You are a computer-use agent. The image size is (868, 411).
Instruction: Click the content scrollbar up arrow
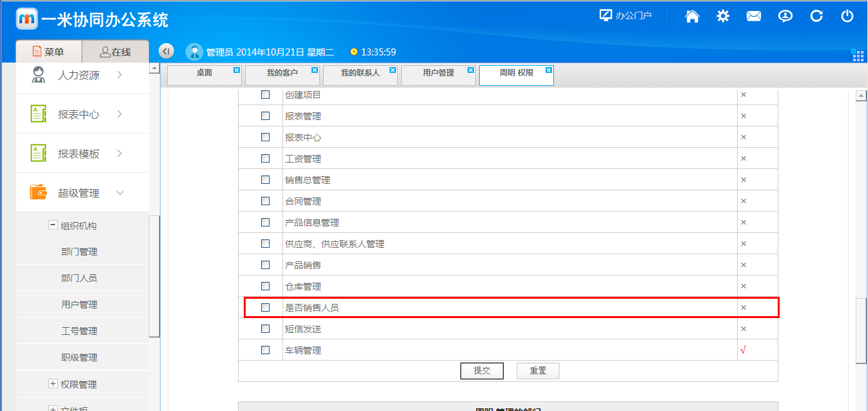coord(860,95)
